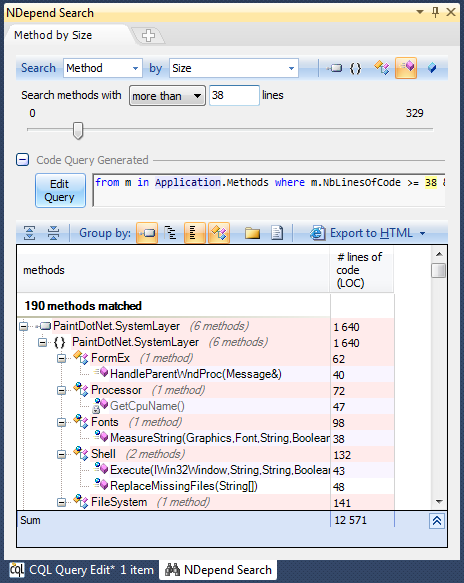Select the ReplaceMissingFiles(String[]) method
This screenshot has height=583, width=464.
tap(184, 486)
